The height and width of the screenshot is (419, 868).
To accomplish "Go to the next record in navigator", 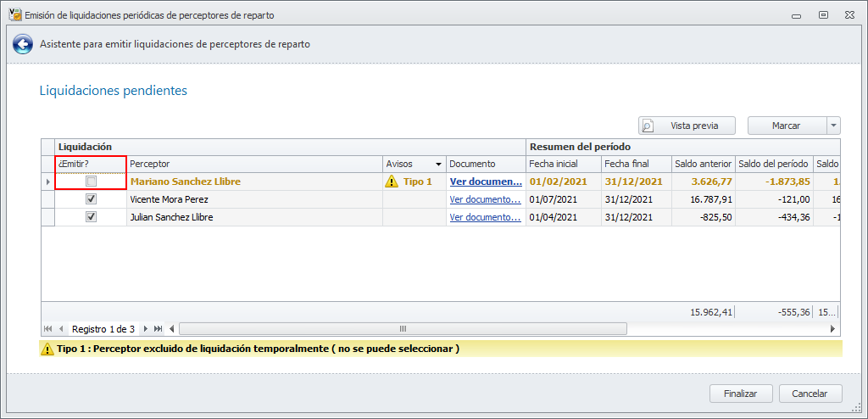I will 146,328.
